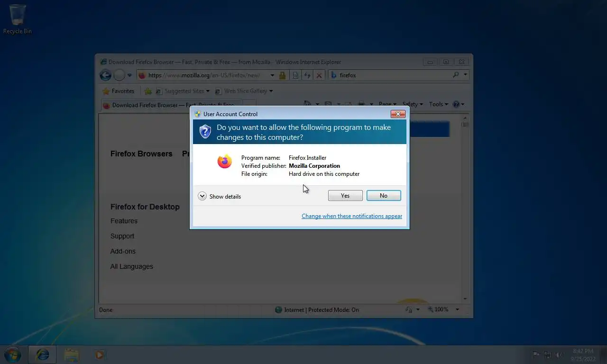The image size is (607, 364).
Task: Open the Support link on Mozilla page
Action: [x=122, y=236]
